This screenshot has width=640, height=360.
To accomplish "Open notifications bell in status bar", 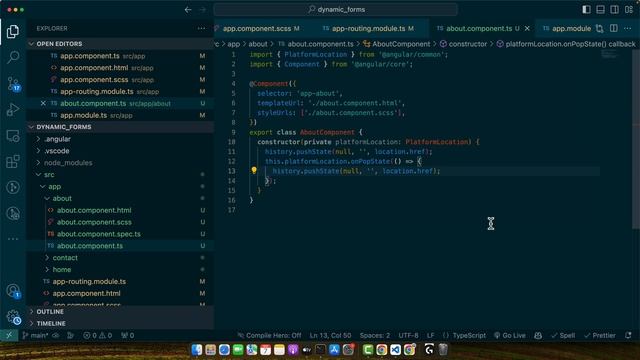I will click(628, 336).
